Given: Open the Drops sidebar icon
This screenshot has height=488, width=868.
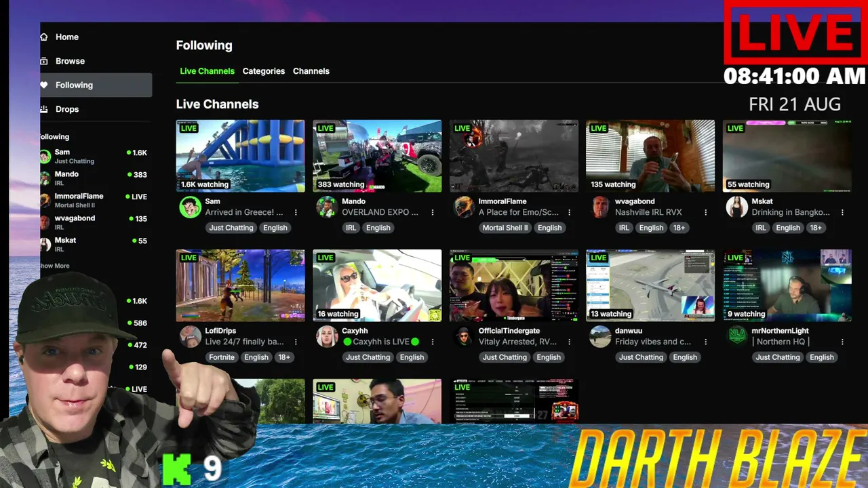Looking at the screenshot, I should (44, 109).
